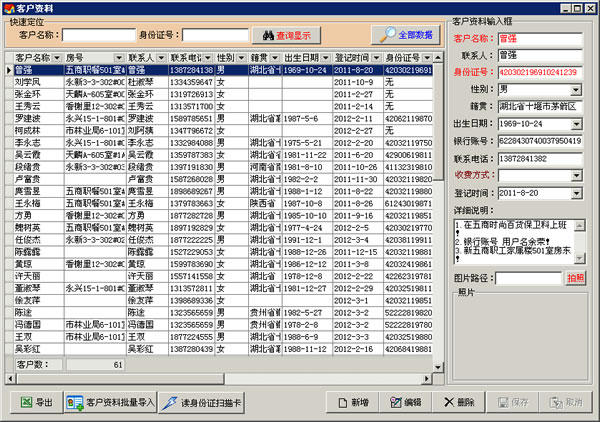Open the 性别 column filter dropdown
This screenshot has height=422, width=600.
pos(241,58)
